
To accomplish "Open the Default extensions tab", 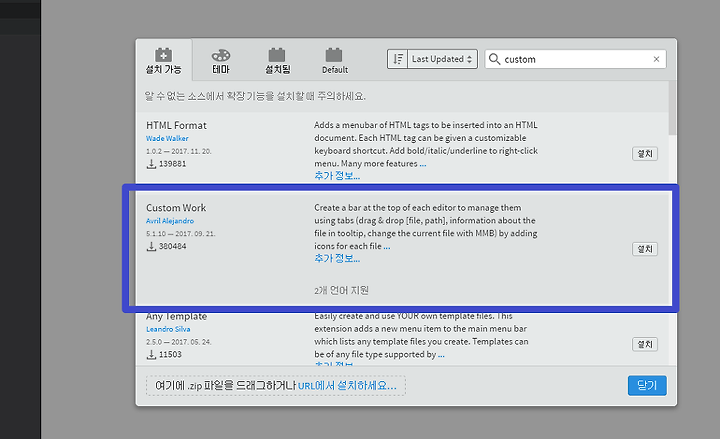I will [335, 61].
